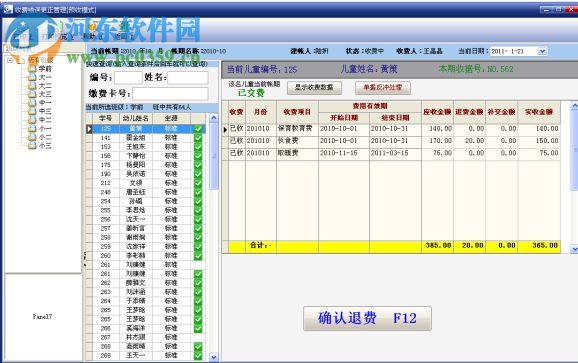
Task: Select the 大三 class folder
Action: (x=41, y=94)
